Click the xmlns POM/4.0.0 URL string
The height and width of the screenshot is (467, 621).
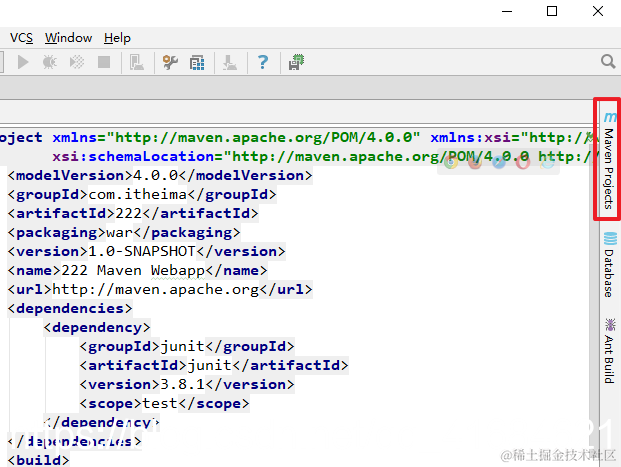tap(263, 137)
